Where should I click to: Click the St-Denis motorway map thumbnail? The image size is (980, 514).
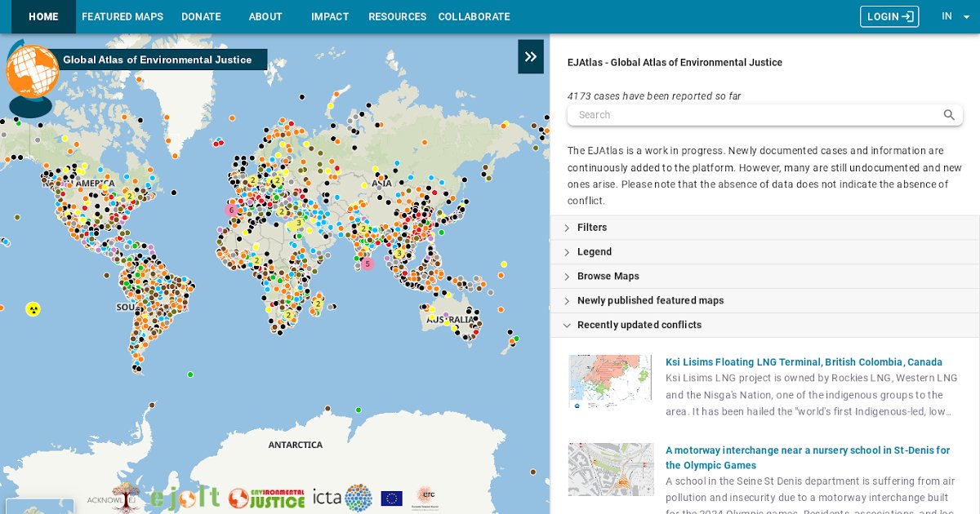click(x=611, y=469)
